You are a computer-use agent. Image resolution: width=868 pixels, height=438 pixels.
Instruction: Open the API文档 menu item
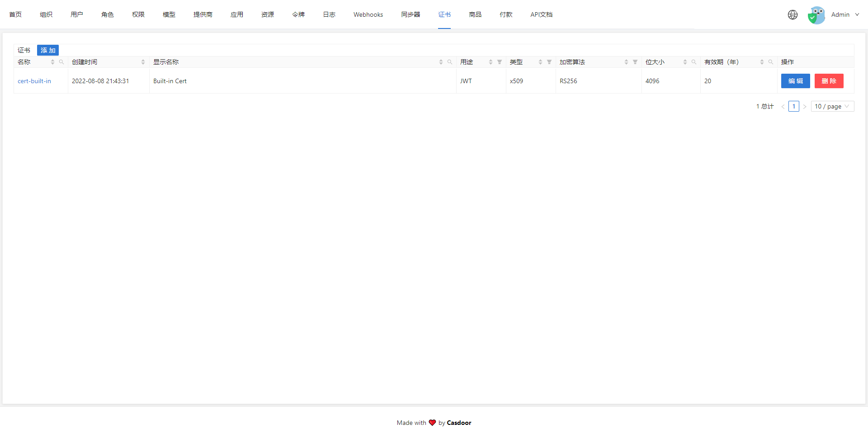pyautogui.click(x=541, y=14)
